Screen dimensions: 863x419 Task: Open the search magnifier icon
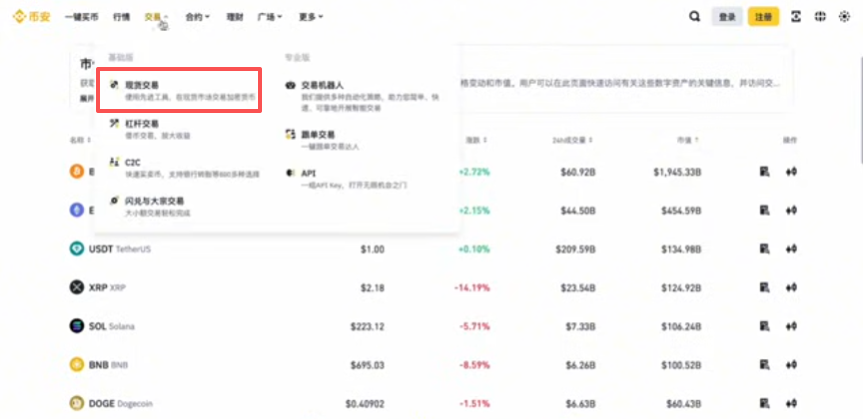[695, 17]
